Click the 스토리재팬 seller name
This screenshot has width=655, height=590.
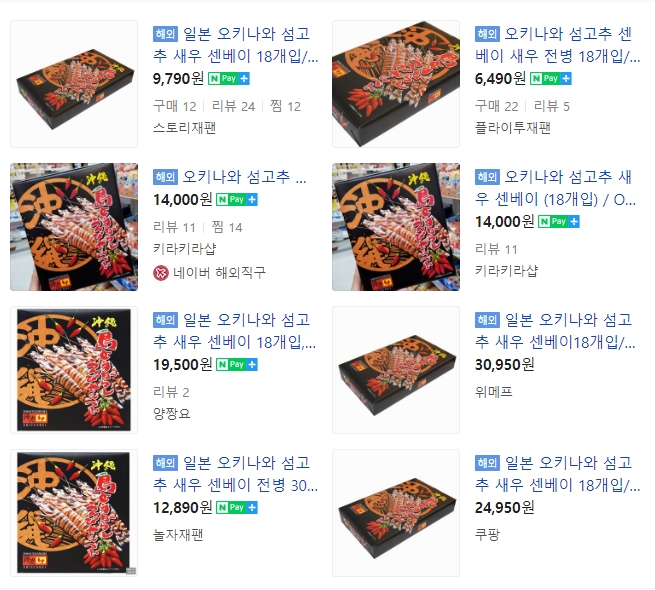[184, 128]
